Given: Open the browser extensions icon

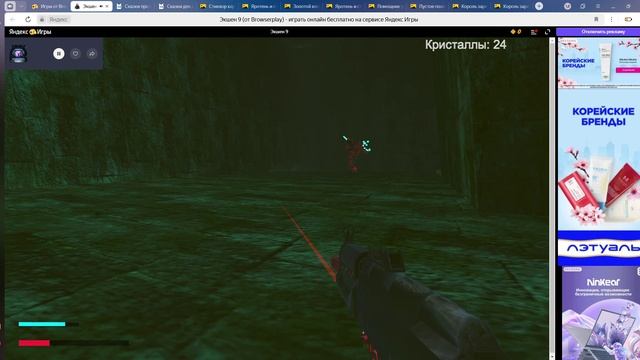Looking at the screenshot, I should (582, 6).
